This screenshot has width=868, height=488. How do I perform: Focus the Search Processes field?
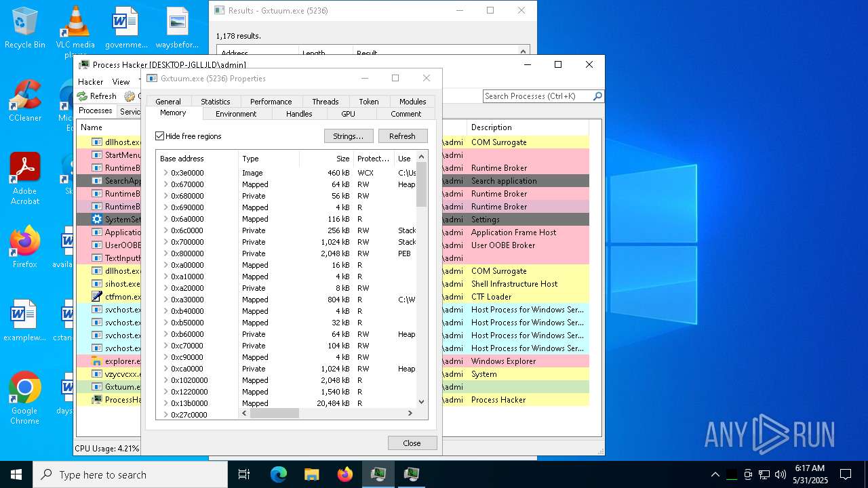(537, 96)
